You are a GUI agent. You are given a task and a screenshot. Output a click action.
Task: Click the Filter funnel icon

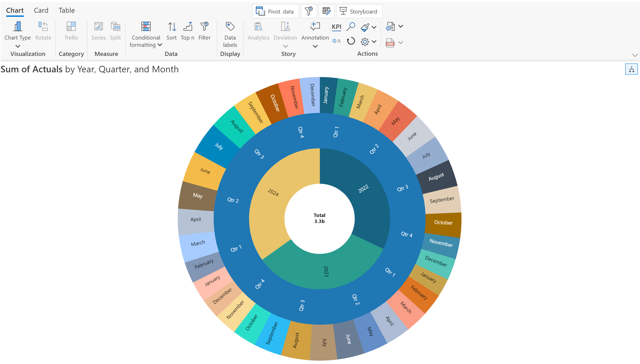click(x=205, y=27)
